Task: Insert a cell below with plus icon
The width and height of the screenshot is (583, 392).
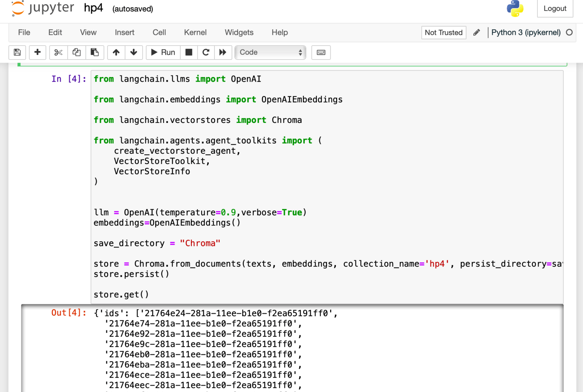Action: [x=37, y=52]
